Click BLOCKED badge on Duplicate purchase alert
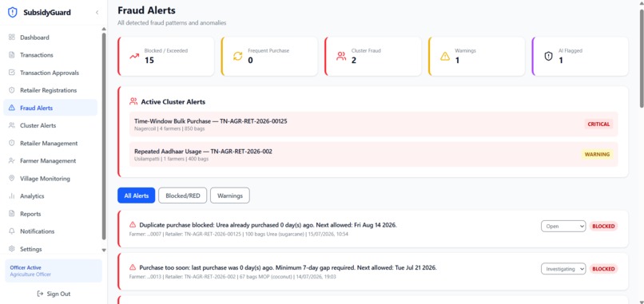This screenshot has height=304, width=644. pos(603,226)
